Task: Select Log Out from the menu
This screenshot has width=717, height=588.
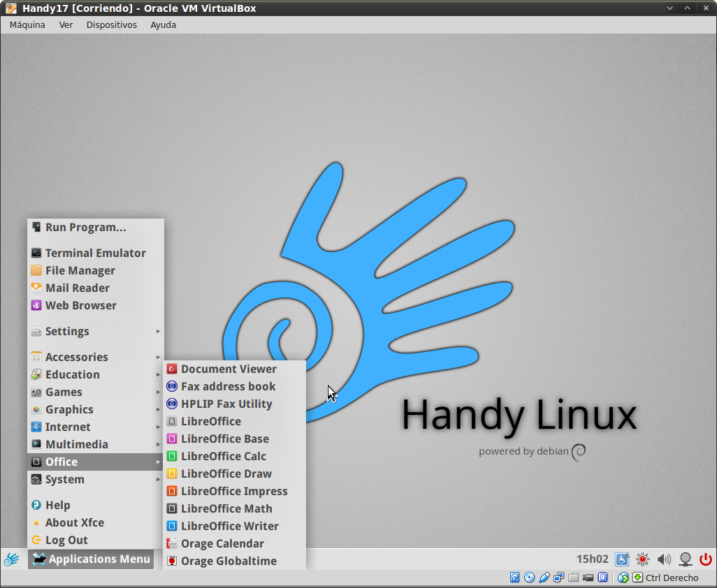Action: [x=66, y=540]
